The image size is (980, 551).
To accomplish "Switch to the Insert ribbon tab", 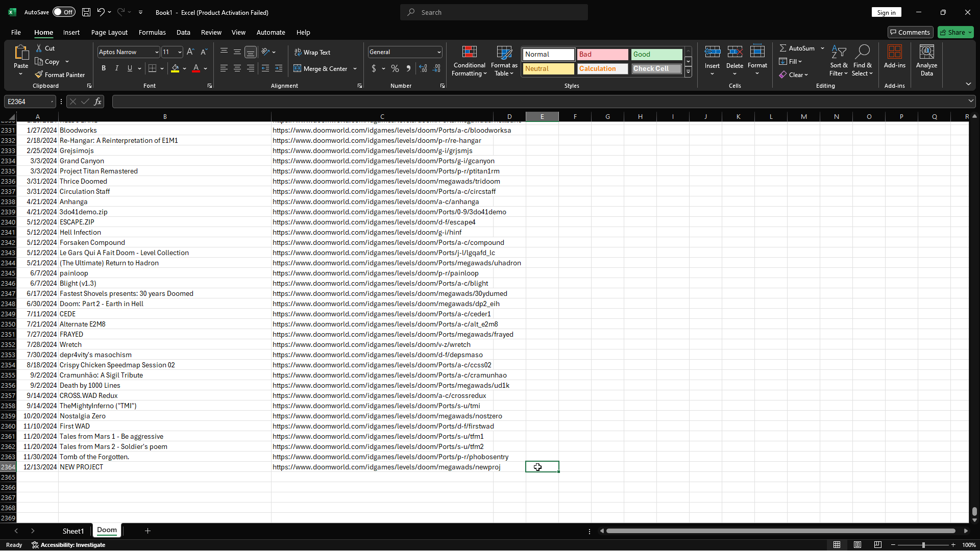I will click(71, 32).
